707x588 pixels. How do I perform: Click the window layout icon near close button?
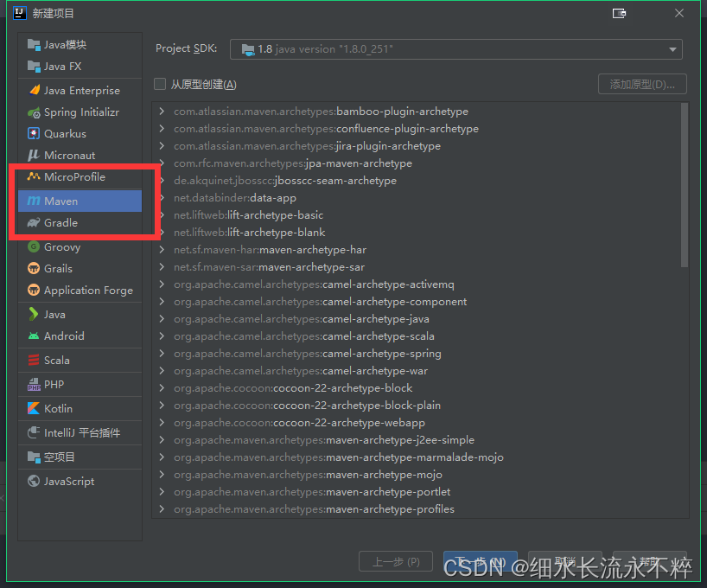coord(619,14)
